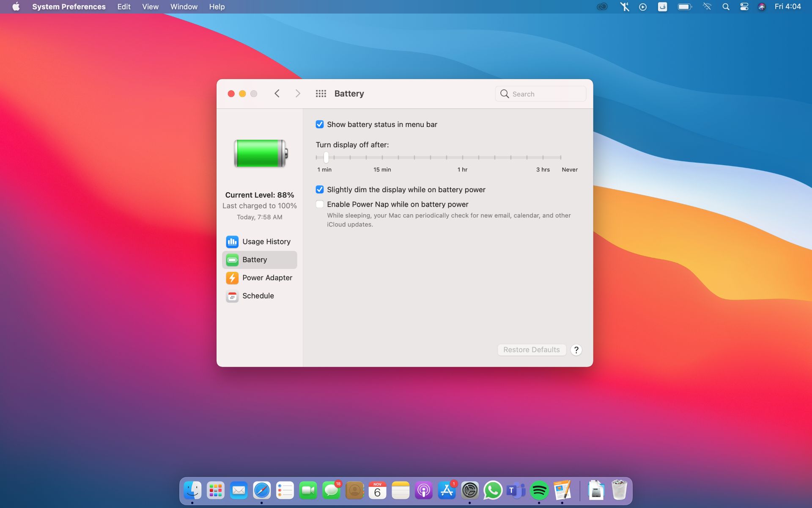The height and width of the screenshot is (508, 812).
Task: Open the View menu
Action: point(150,7)
